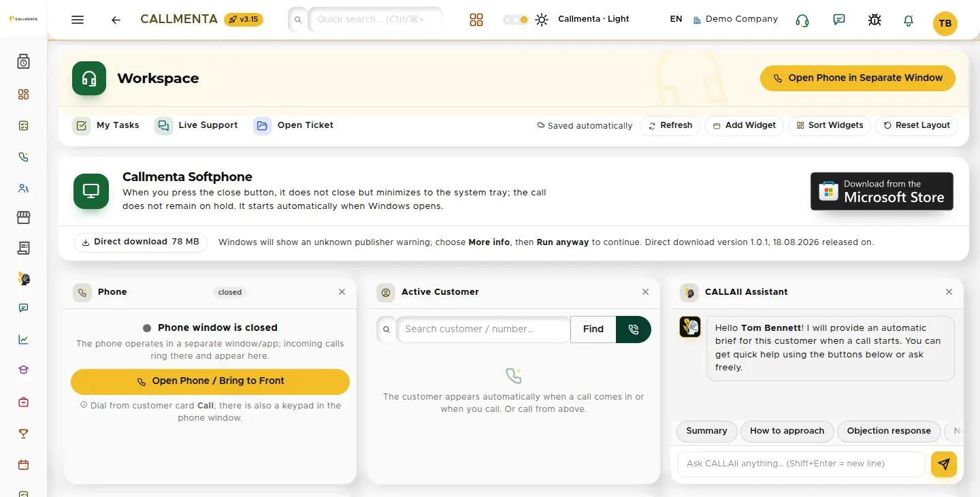This screenshot has height=497, width=980.
Task: Click the Workspace headset header icon
Action: 89,78
